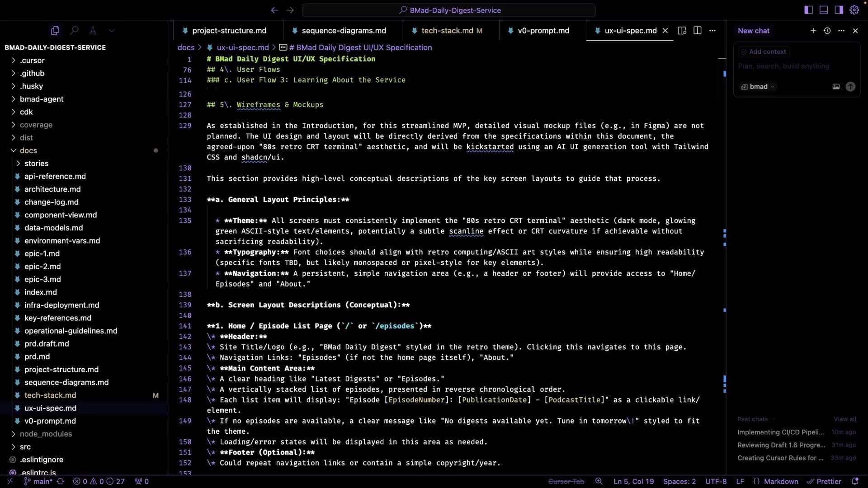Open the bmad mode dropdown in chat
Screen dimensions: 868x488
[758, 87]
